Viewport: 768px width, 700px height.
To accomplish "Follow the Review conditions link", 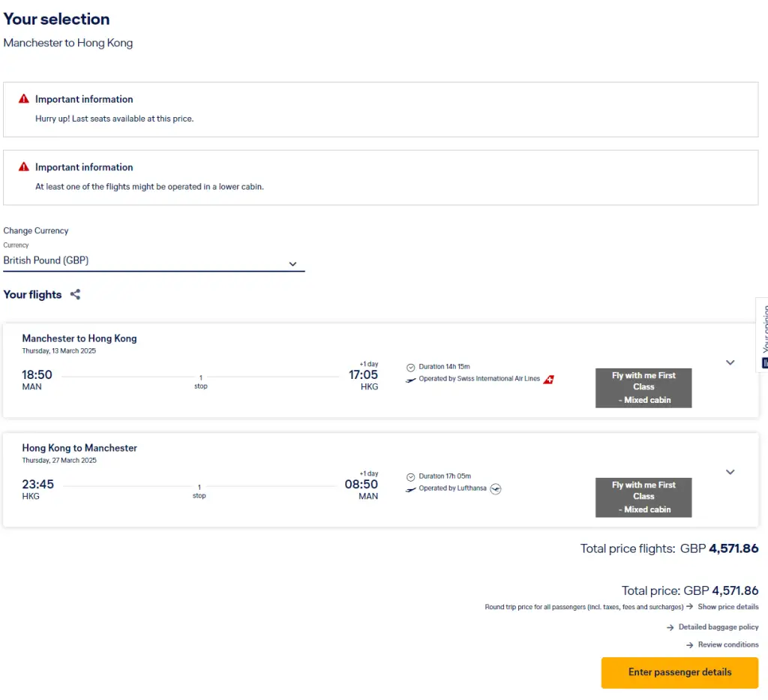I will (x=727, y=645).
